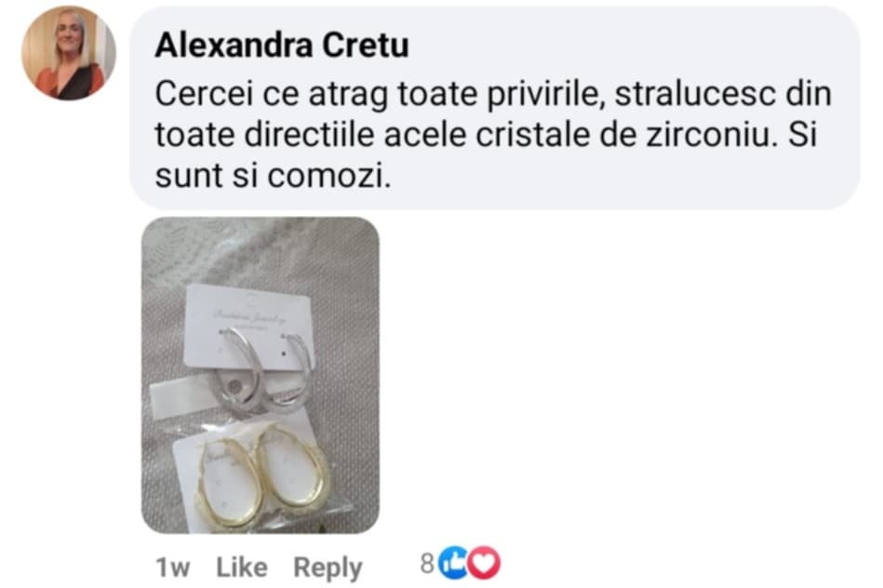Image resolution: width=883 pixels, height=588 pixels.
Task: Reply to Alexandra Cretu's comment
Action: (x=328, y=568)
